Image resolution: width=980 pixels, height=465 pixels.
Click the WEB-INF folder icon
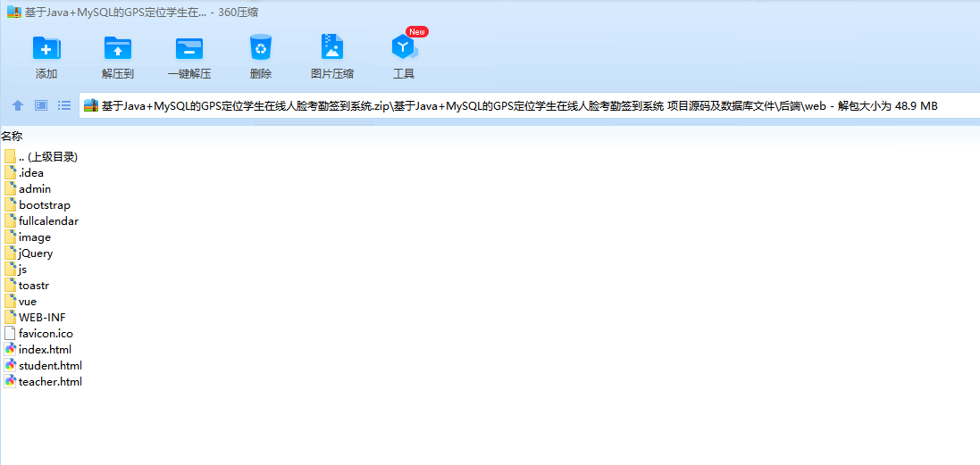click(10, 318)
